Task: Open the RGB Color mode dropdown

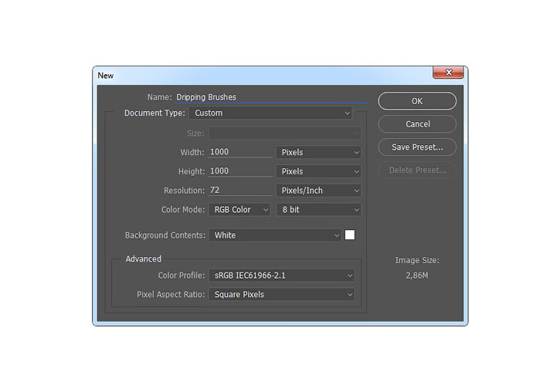Action: (x=239, y=210)
